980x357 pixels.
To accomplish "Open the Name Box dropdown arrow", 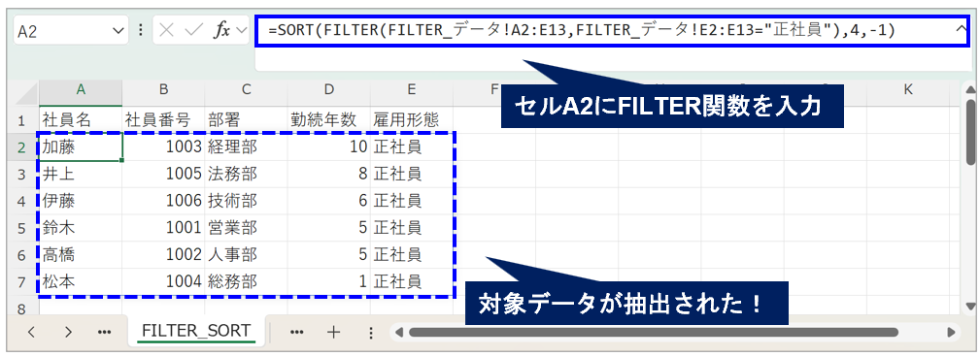I will click(118, 31).
